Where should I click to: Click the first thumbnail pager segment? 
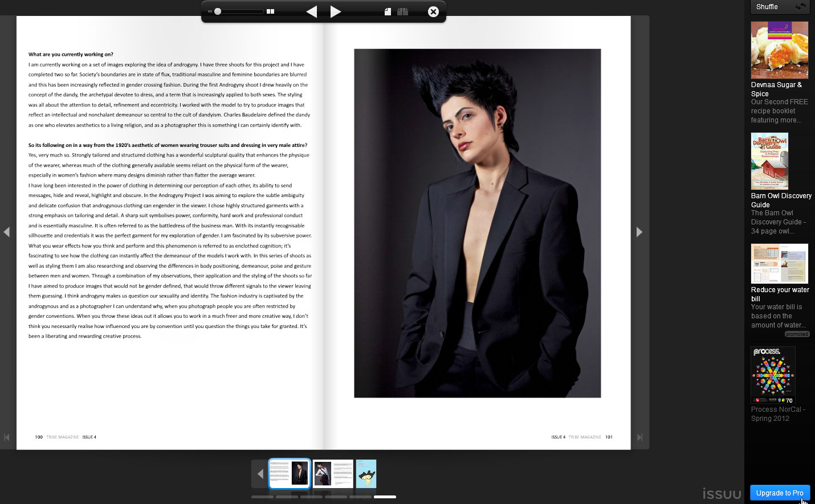[x=262, y=497]
